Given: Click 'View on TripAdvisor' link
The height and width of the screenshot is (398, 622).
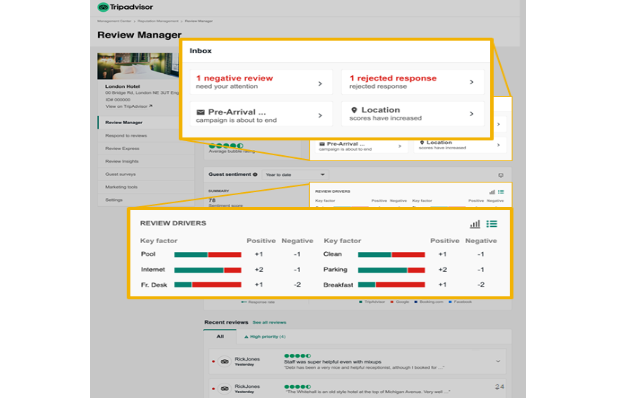Looking at the screenshot, I should [x=126, y=106].
